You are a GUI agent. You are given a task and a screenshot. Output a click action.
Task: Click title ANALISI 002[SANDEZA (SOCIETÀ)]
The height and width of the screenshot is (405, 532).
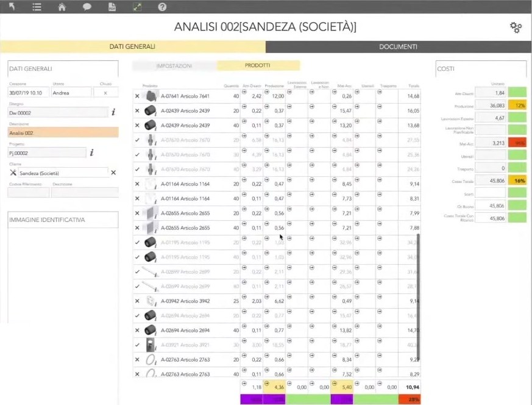265,27
